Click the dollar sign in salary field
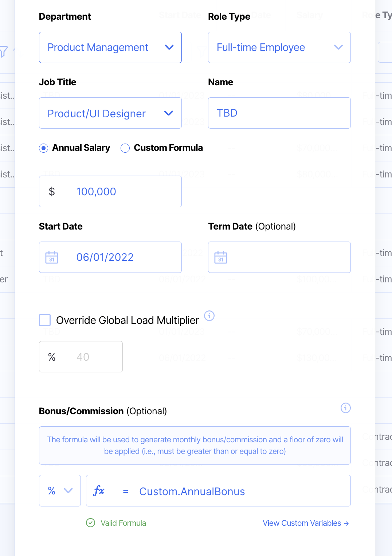 click(x=52, y=192)
